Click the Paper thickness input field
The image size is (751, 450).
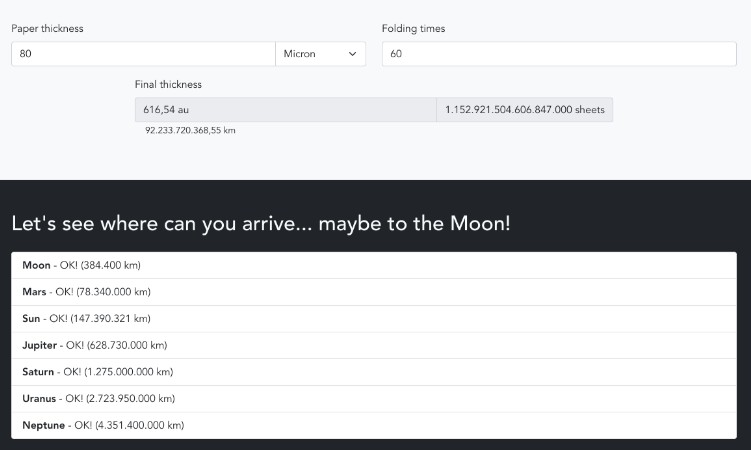pos(142,54)
